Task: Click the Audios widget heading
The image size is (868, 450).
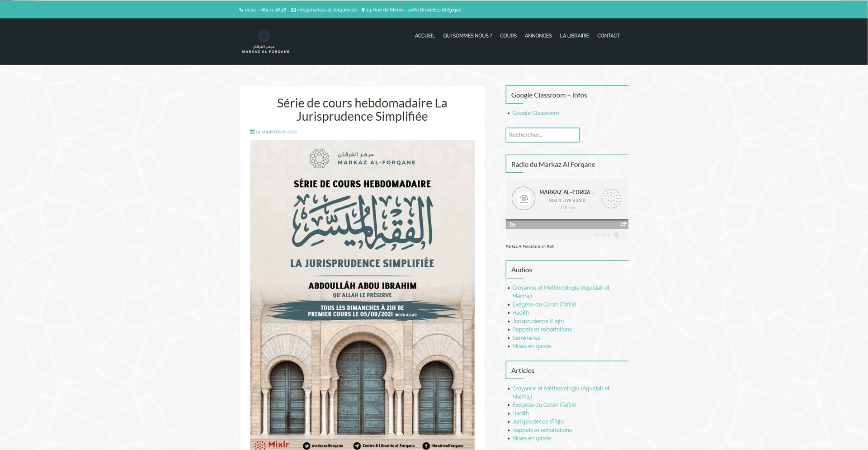Action: coord(522,270)
